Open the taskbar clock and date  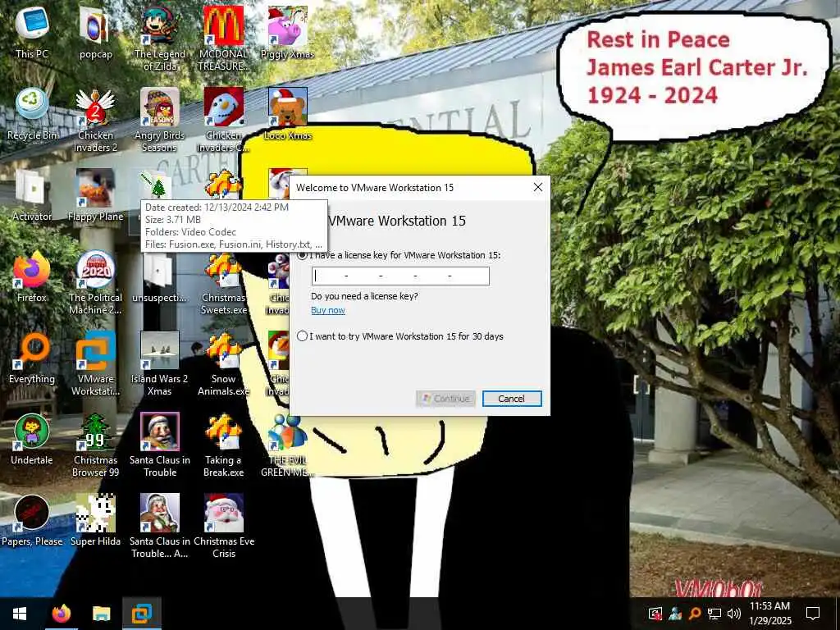coord(769,614)
